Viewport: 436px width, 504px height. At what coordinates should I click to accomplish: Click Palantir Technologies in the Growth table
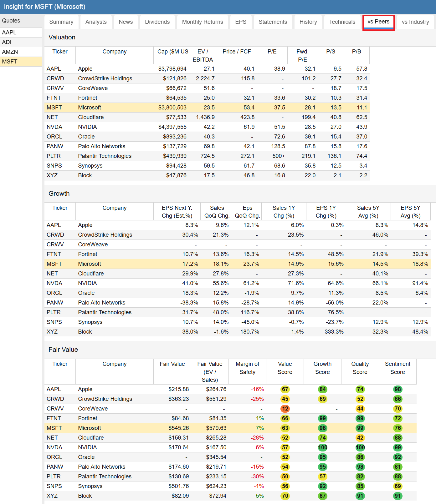[105, 312]
